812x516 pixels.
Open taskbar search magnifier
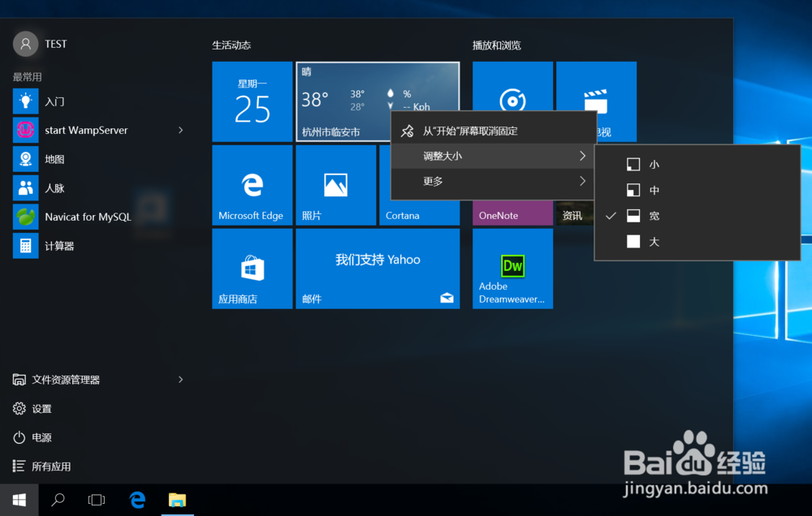point(58,500)
